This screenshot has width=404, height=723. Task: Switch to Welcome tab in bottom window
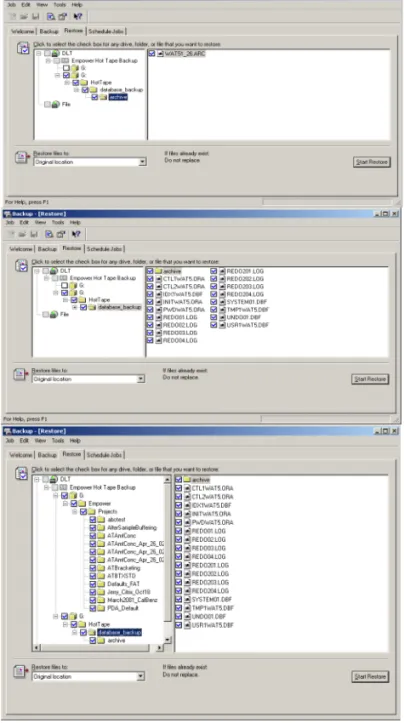pyautogui.click(x=21, y=455)
